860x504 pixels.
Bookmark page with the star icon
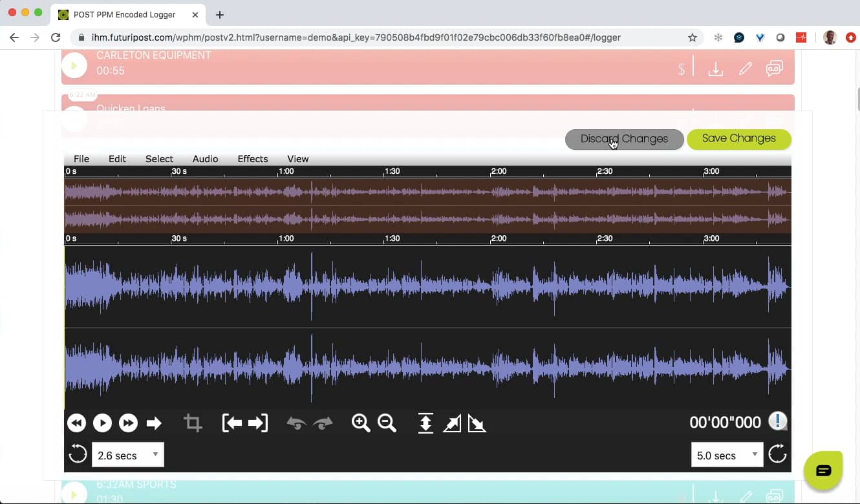point(693,37)
